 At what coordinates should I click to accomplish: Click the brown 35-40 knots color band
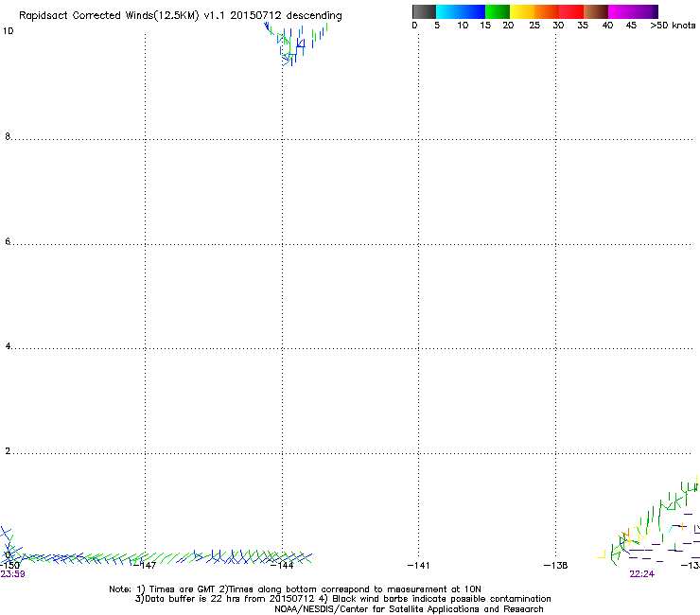[x=596, y=11]
